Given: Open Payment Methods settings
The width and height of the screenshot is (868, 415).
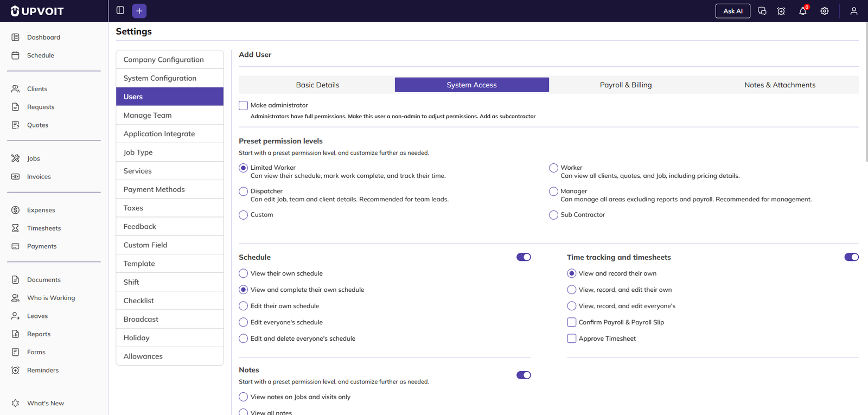Looking at the screenshot, I should 170,189.
